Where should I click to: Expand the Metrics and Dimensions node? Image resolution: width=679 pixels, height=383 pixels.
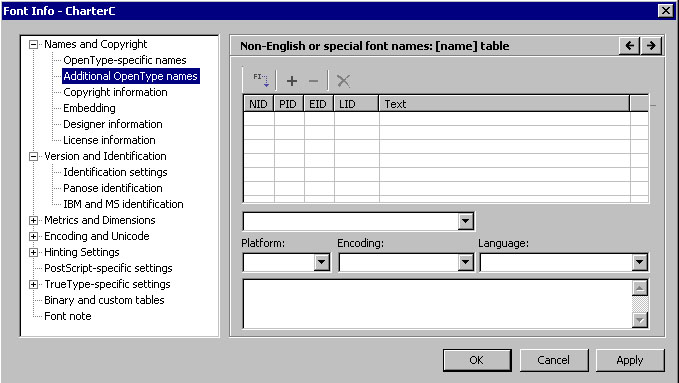(x=33, y=220)
